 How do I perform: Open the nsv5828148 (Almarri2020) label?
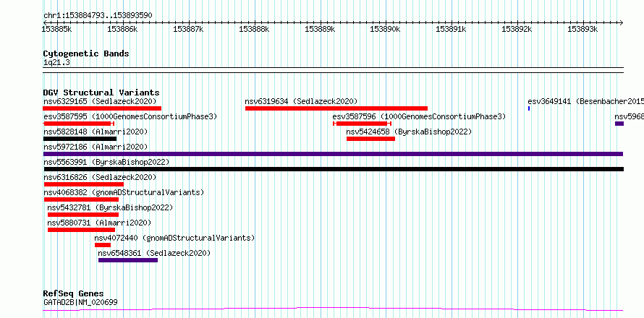pos(96,132)
